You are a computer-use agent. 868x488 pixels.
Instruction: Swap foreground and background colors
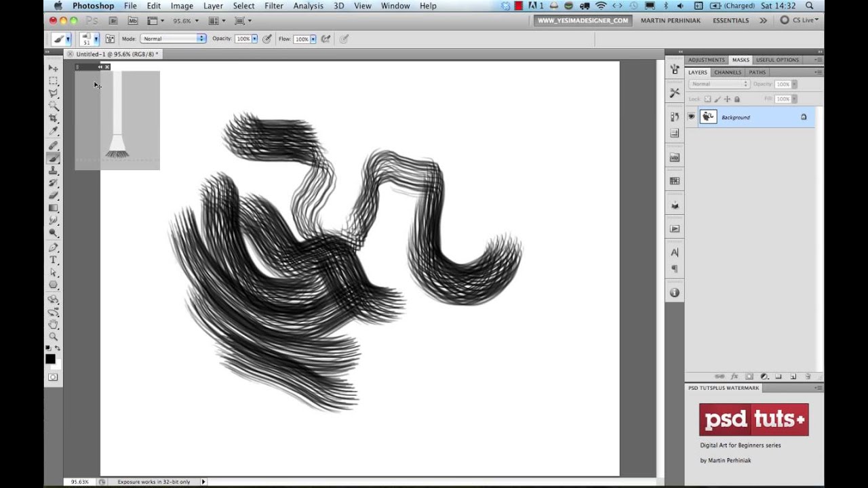(x=58, y=348)
